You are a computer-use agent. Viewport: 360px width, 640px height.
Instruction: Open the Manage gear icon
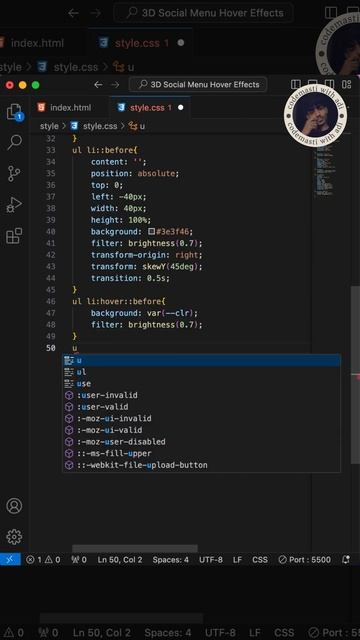[x=14, y=537]
